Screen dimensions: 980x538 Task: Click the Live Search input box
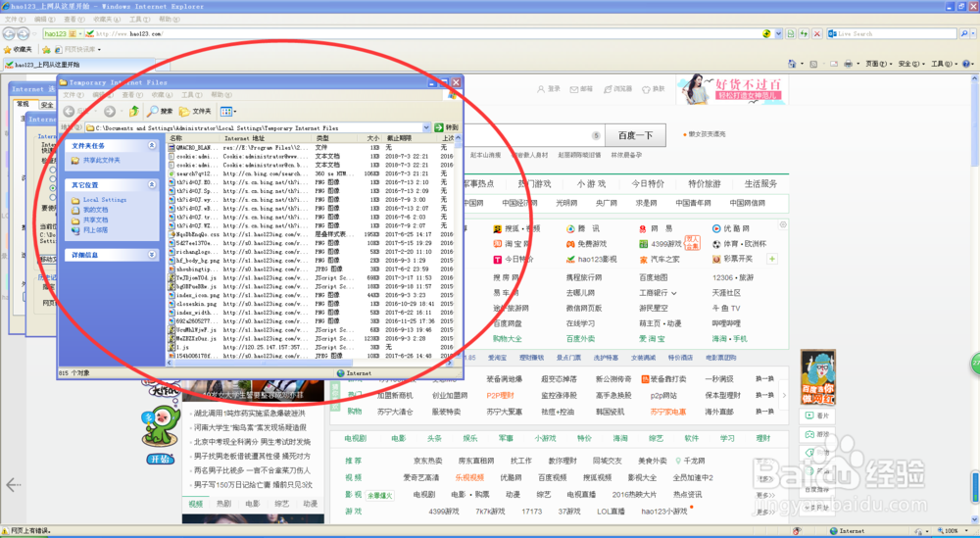[x=894, y=33]
